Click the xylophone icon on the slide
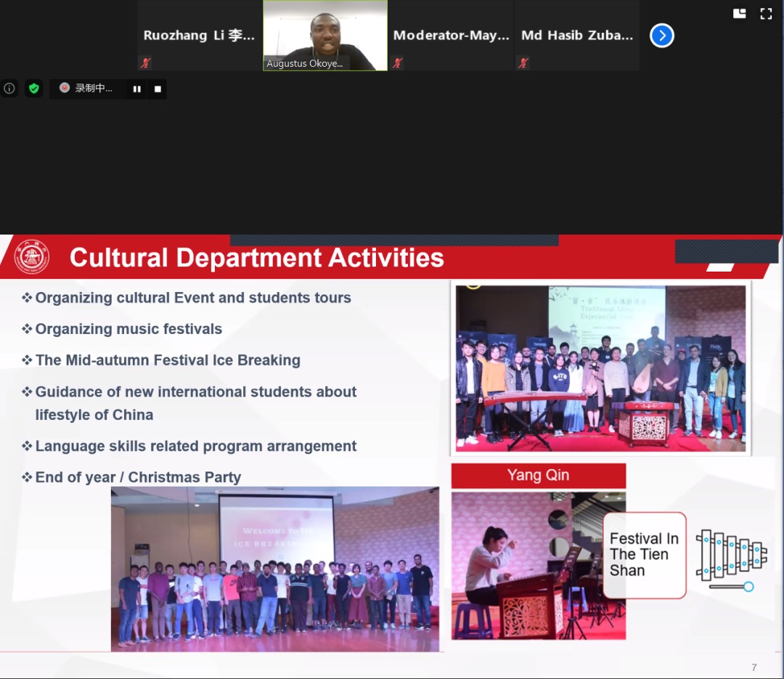The width and height of the screenshot is (784, 679). point(731,558)
